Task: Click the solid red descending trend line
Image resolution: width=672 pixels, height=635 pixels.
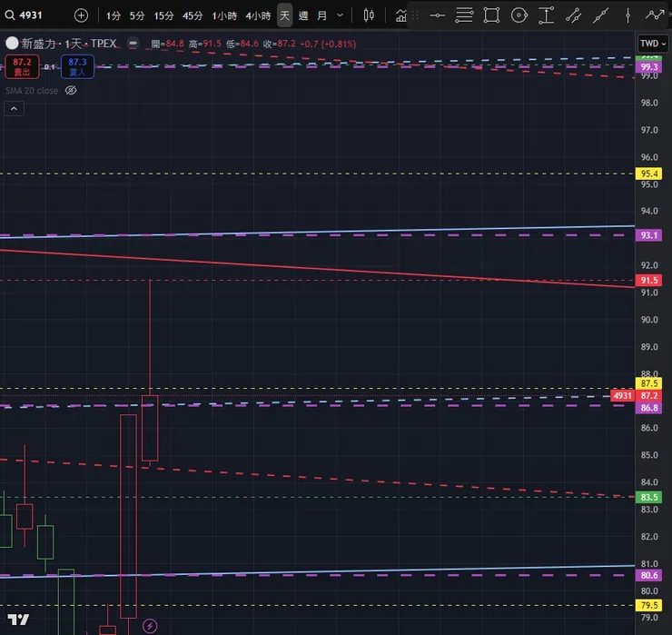Action: tap(317, 268)
